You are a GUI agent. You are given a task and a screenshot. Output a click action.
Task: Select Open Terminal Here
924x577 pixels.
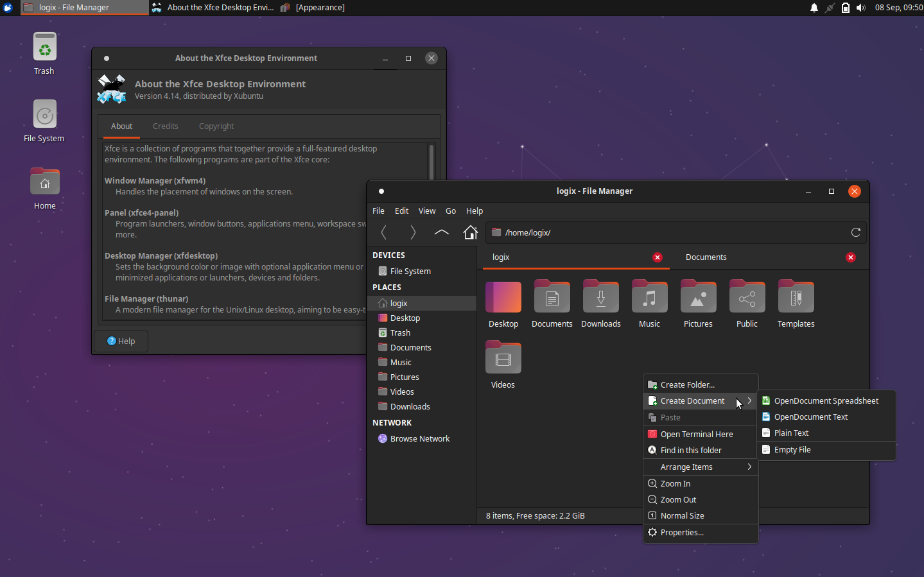(x=696, y=434)
